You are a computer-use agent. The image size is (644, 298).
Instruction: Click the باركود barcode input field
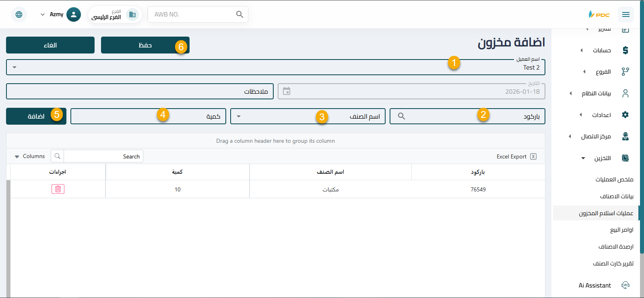467,116
